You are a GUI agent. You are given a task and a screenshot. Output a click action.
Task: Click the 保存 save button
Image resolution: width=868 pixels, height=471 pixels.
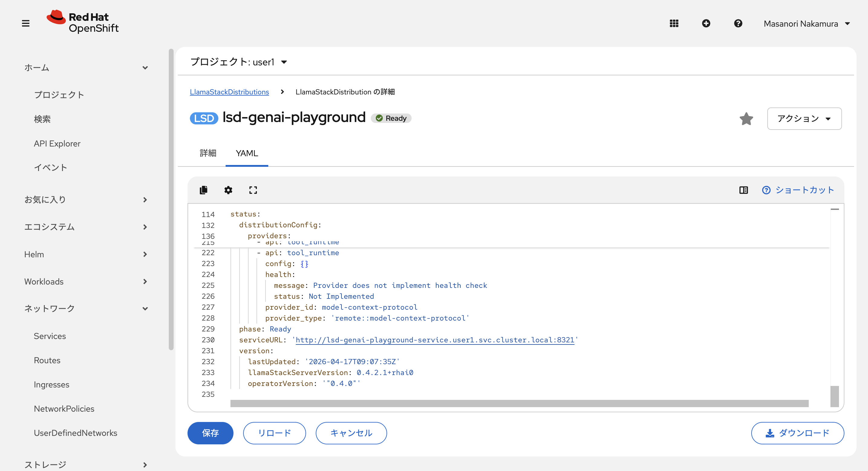coord(210,433)
